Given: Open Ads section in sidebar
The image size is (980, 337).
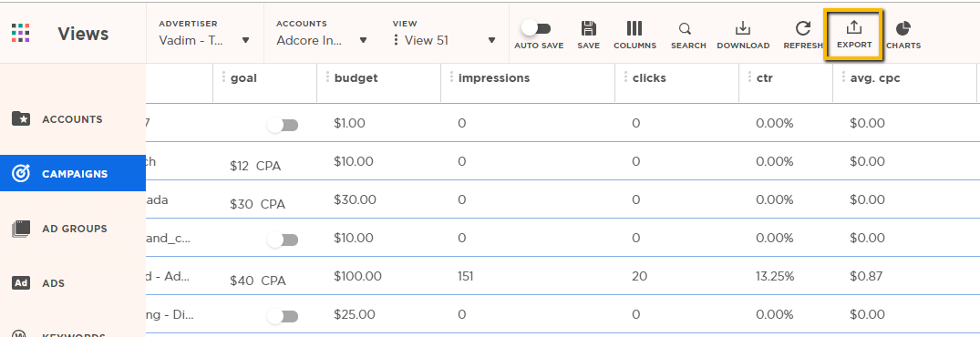Looking at the screenshot, I should (73, 282).
